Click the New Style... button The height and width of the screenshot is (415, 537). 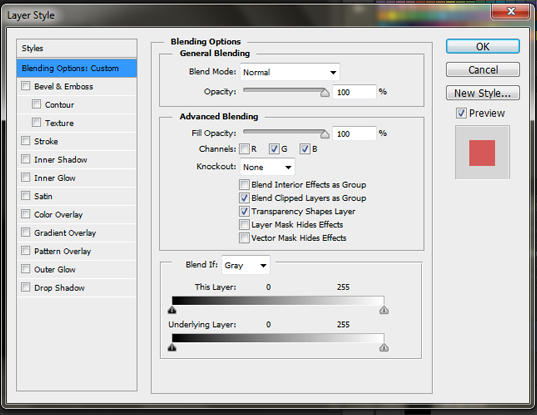click(x=483, y=93)
